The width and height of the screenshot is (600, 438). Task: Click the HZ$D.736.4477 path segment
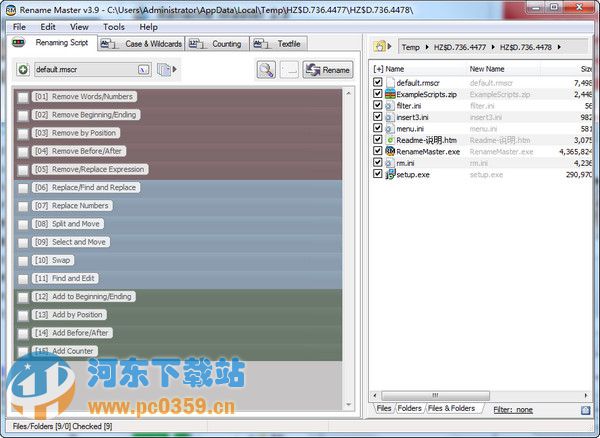coord(460,47)
